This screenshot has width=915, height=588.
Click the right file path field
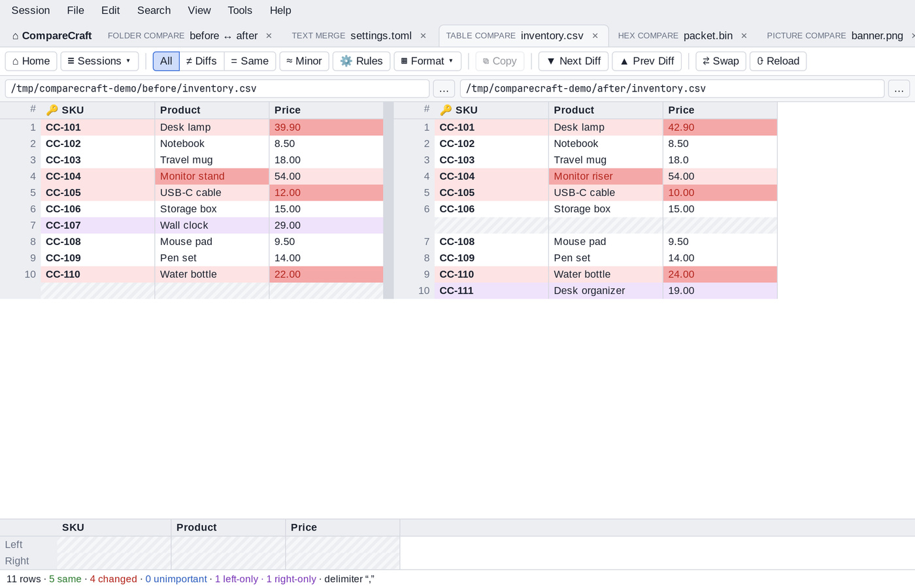click(672, 89)
